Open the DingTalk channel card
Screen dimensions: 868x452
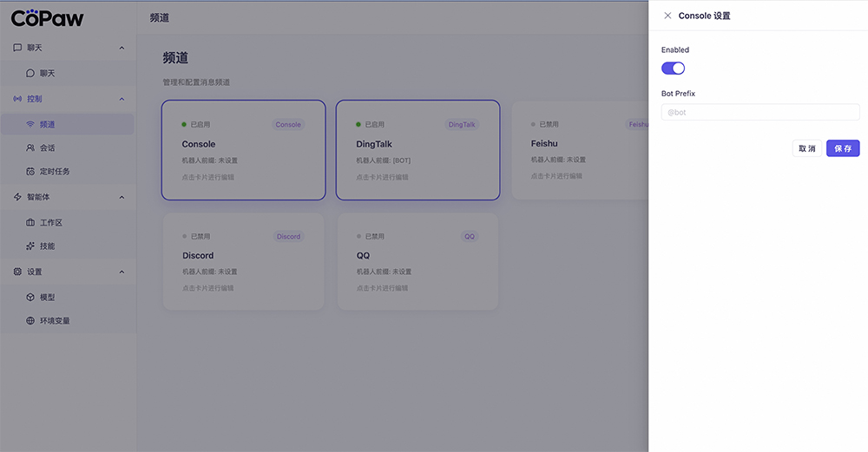pyautogui.click(x=418, y=150)
